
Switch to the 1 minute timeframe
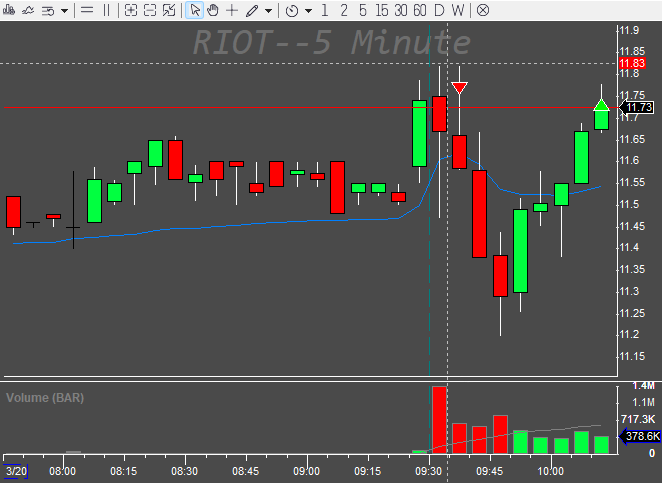[324, 10]
